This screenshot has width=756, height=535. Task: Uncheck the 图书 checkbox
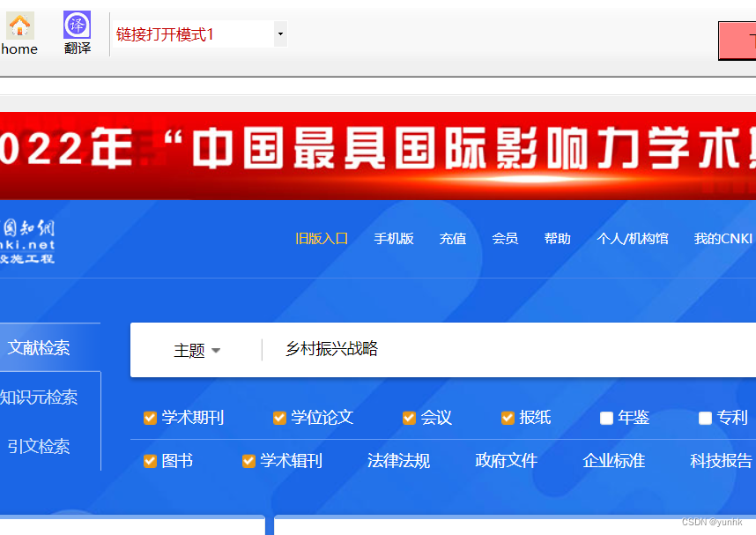(150, 461)
